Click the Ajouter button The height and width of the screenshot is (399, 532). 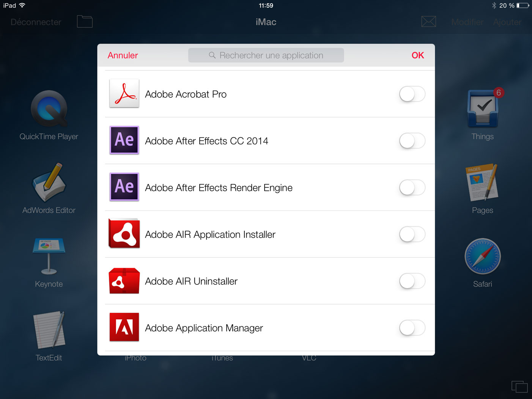(x=507, y=22)
